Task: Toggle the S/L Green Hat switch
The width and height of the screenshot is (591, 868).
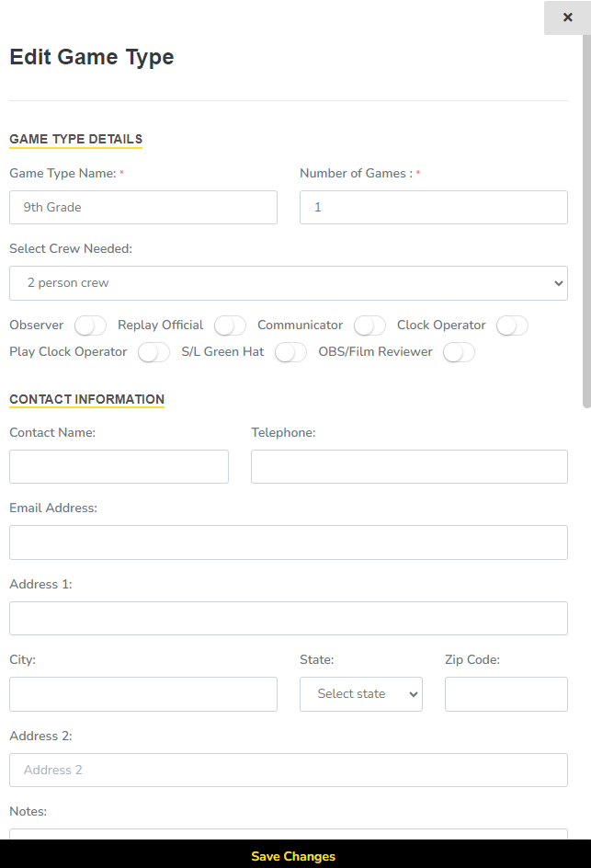Action: pos(290,352)
